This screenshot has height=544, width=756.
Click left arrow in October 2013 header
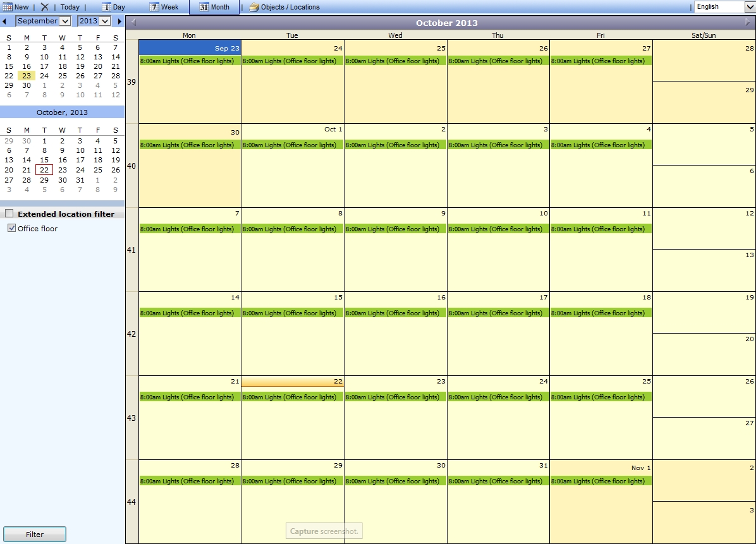[133, 23]
